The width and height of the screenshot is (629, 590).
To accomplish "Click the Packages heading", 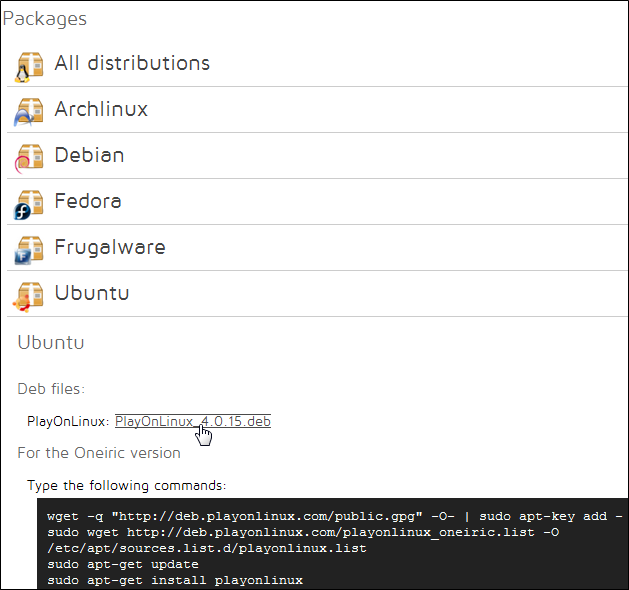I will pos(45,19).
